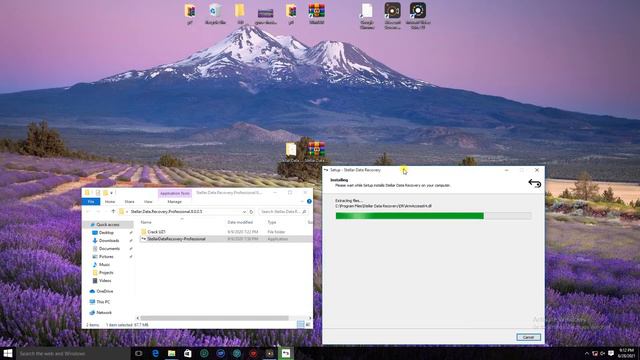
Task: Cancel the Stellar Data Recovery installation
Action: pyautogui.click(x=529, y=337)
